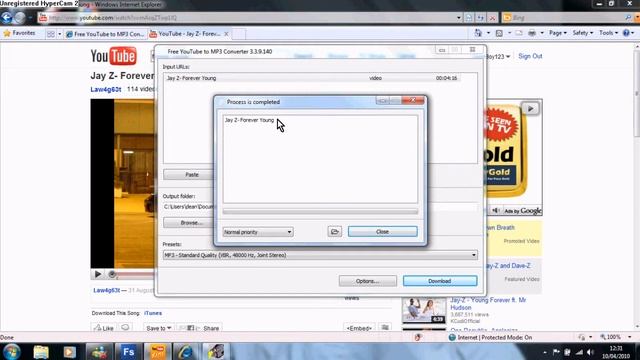The height and width of the screenshot is (360, 640).
Task: Open the volume icon in system tray
Action: point(590,352)
